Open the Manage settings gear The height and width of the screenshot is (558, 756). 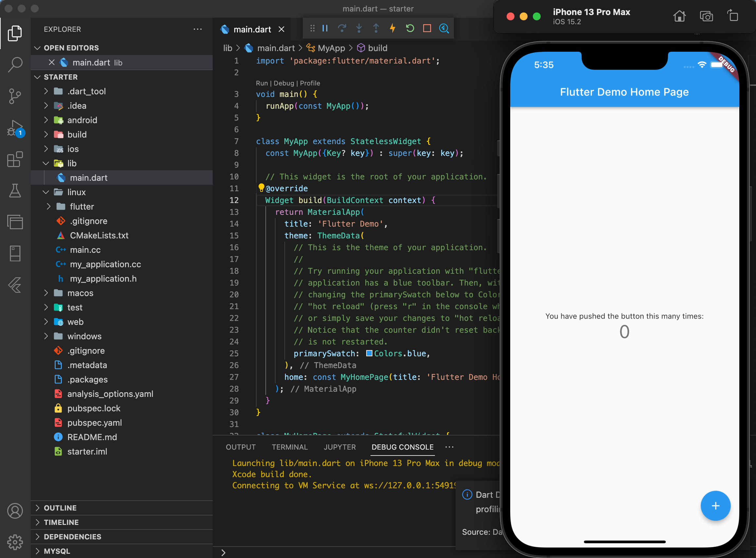15,543
